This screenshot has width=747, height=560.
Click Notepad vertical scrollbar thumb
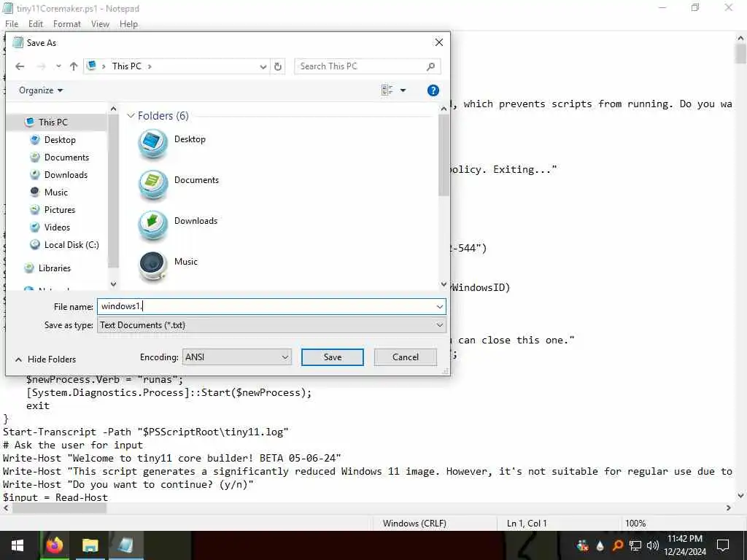[x=740, y=53]
